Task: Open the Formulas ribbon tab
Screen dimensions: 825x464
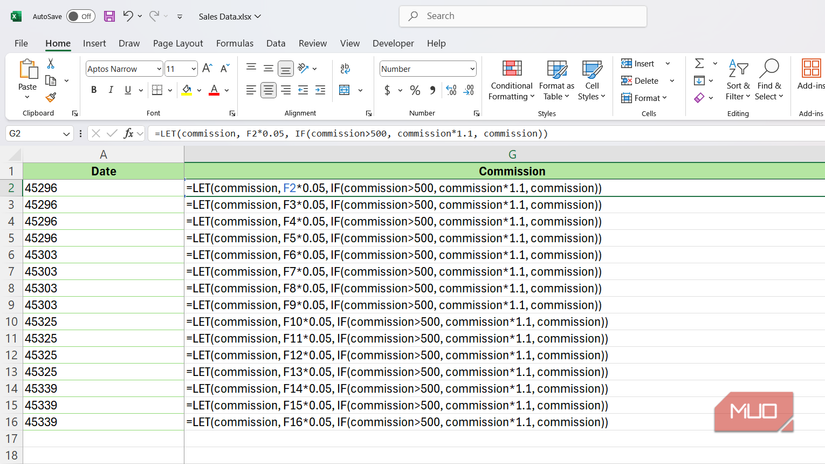Action: (x=234, y=44)
